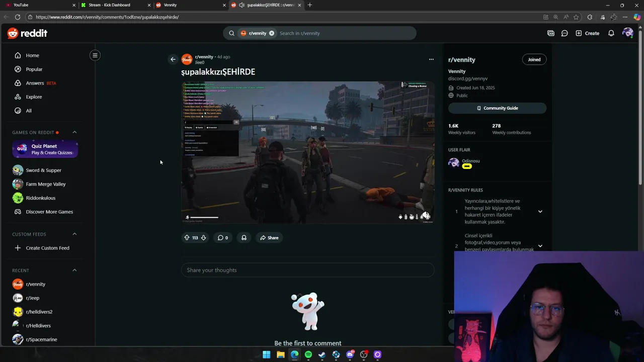Click the Reddit logo to go home
644x362 pixels.
click(27, 33)
